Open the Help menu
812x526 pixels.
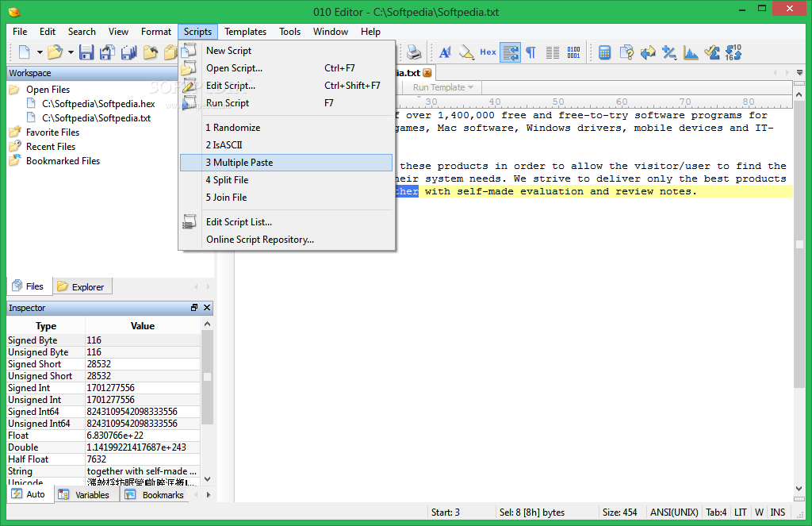[x=370, y=32]
